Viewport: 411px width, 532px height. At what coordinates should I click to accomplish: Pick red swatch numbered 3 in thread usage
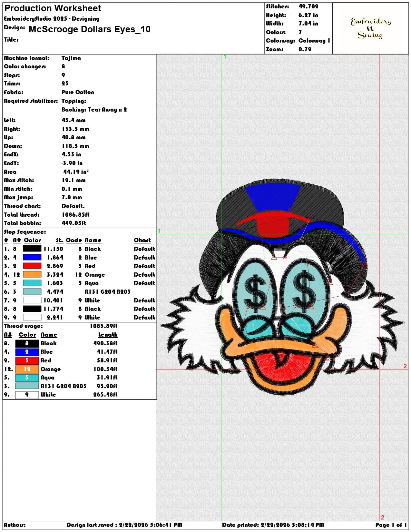(x=27, y=360)
